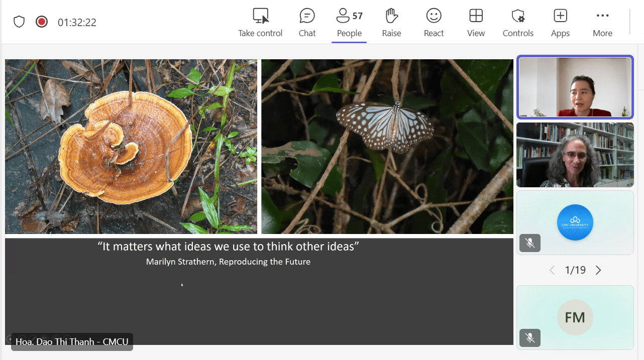Select the speaker video in red shirt
Screen dimensions: 644x360
click(575, 87)
